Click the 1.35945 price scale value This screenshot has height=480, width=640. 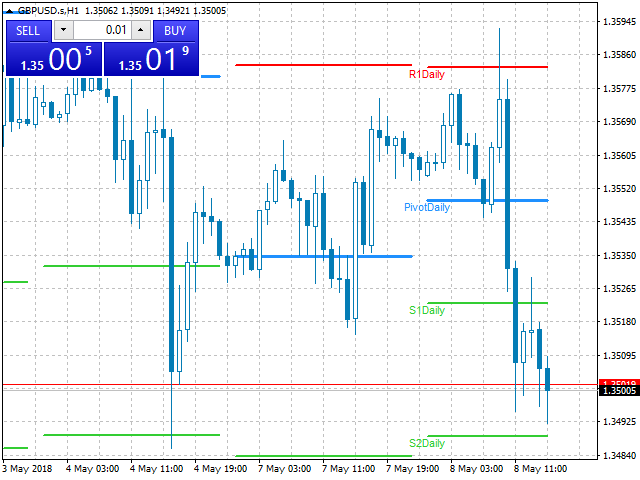click(x=619, y=22)
